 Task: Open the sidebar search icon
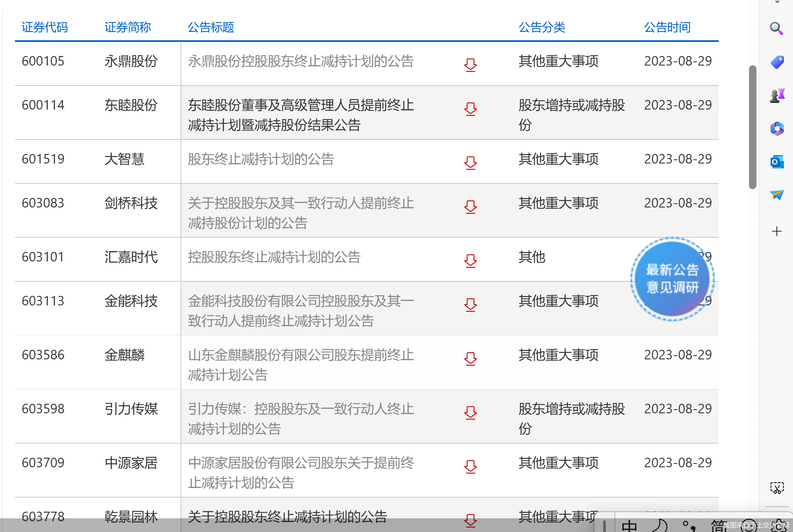coord(776,29)
